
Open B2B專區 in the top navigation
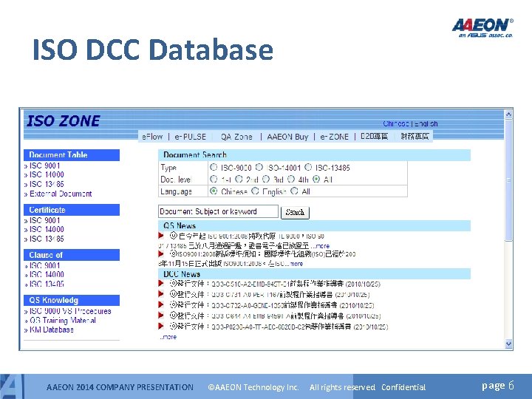click(374, 137)
